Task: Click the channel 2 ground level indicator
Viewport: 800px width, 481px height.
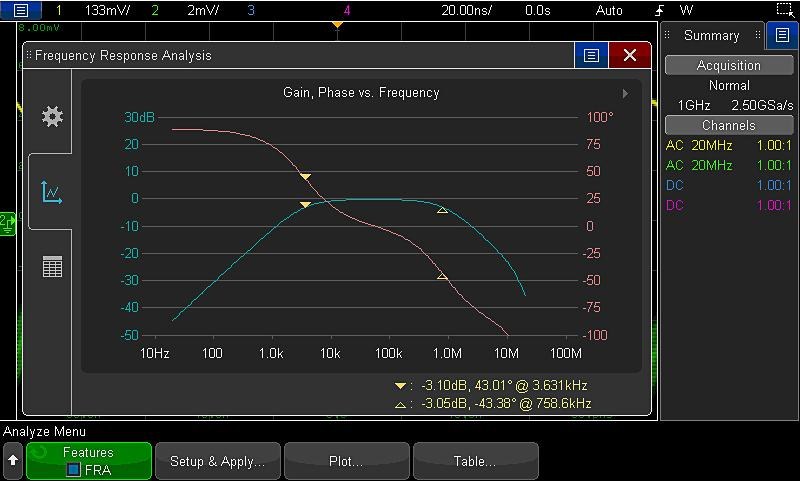Action: click(8, 224)
